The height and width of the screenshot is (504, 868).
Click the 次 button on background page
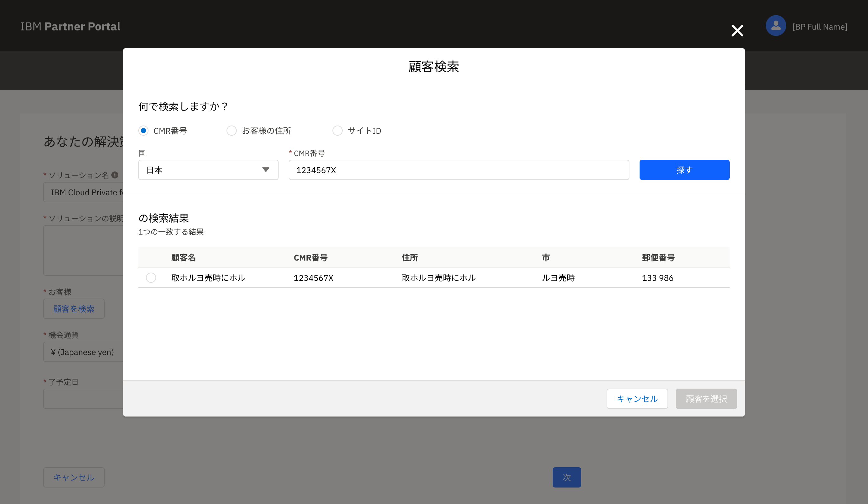tap(567, 477)
